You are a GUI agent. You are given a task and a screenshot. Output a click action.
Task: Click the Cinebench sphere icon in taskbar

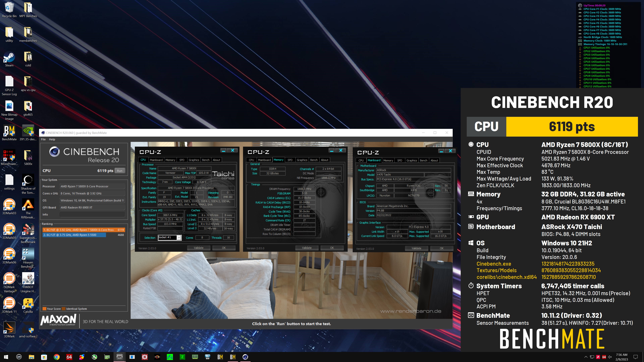tap(245, 357)
